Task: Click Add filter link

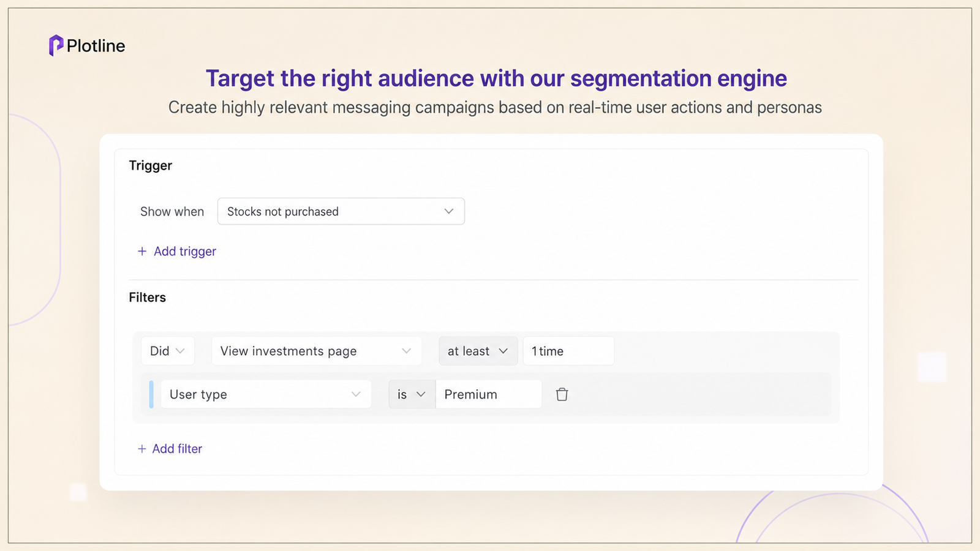Action: [x=170, y=449]
